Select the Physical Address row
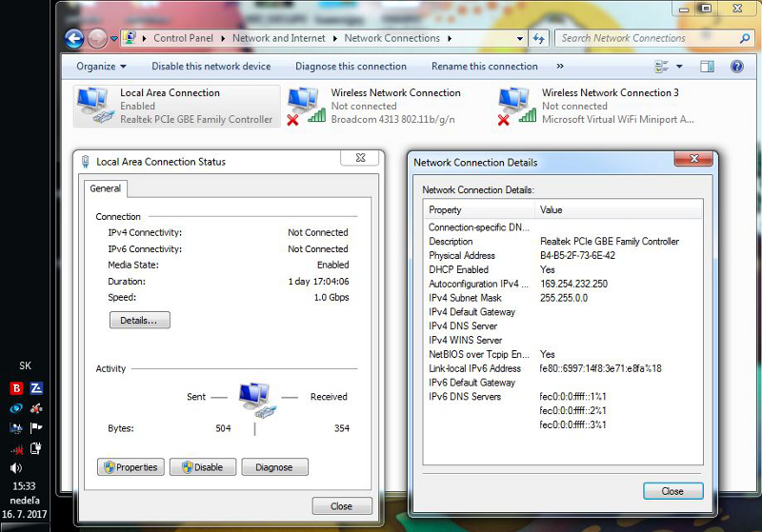 pyautogui.click(x=563, y=256)
